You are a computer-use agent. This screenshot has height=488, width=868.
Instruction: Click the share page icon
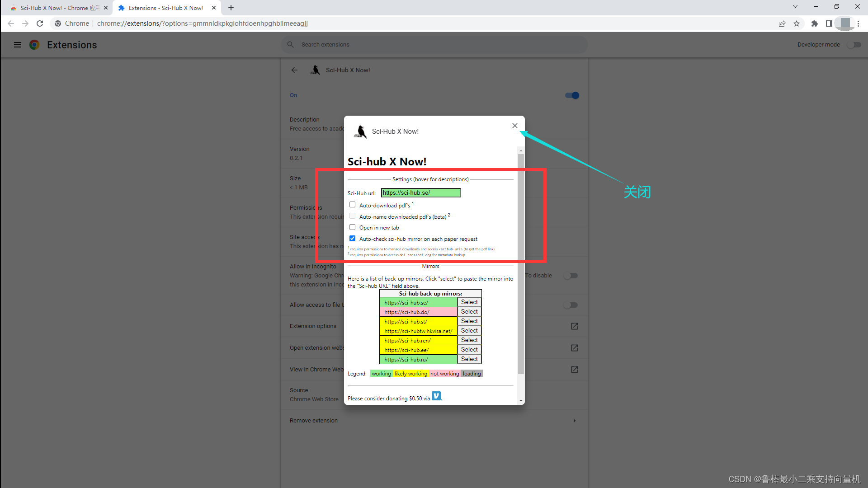pos(782,23)
